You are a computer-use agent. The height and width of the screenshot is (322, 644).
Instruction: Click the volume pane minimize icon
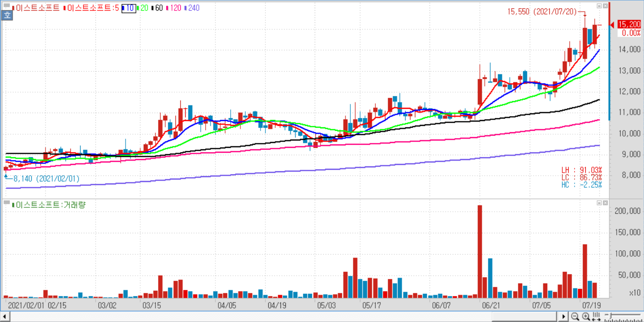pyautogui.click(x=599, y=202)
